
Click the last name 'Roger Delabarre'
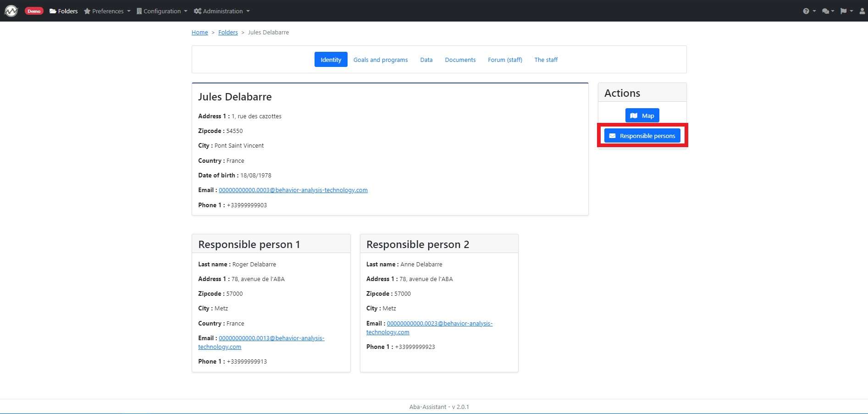point(254,264)
